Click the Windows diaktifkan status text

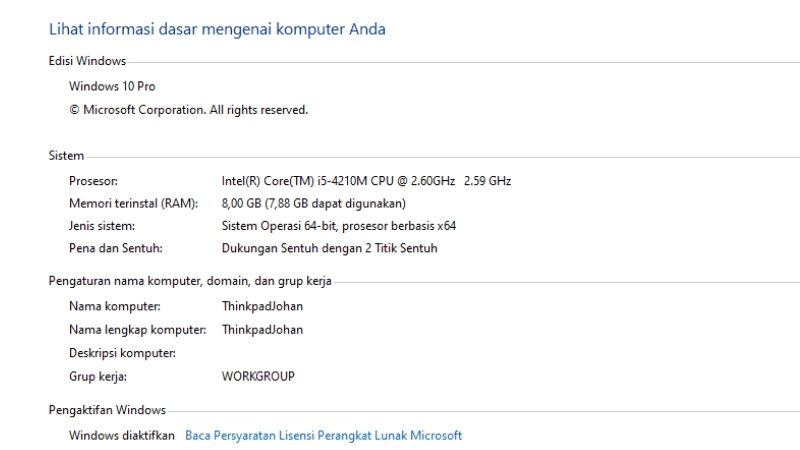click(x=121, y=436)
